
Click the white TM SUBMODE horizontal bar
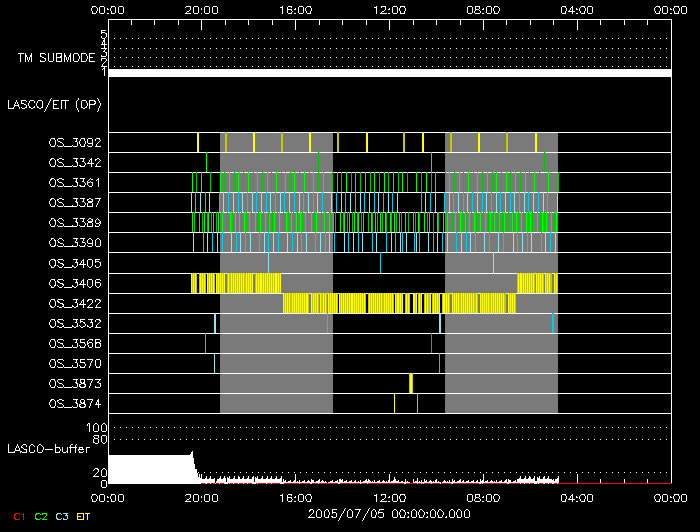click(x=389, y=73)
